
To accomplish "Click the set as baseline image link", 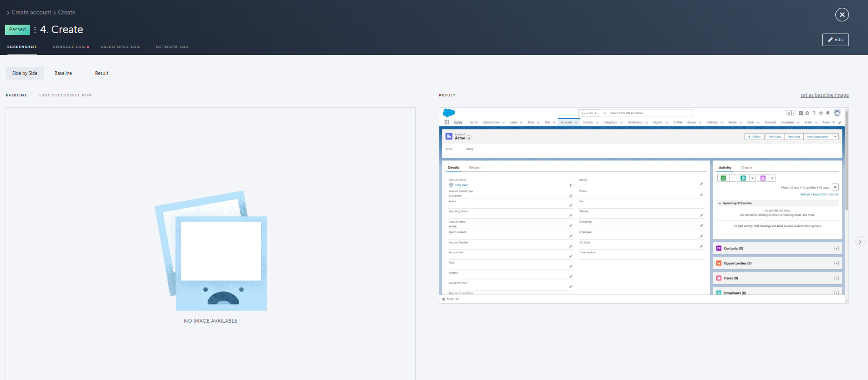I will 825,95.
